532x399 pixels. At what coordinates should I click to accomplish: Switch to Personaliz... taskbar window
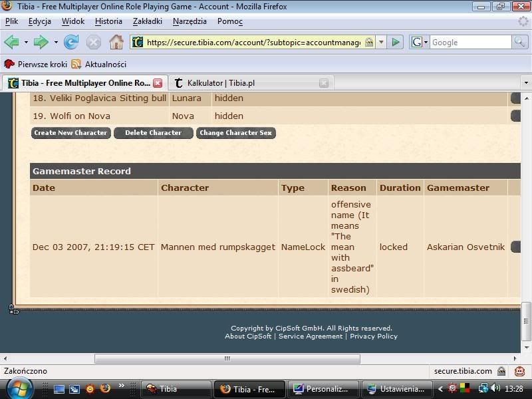coord(323,389)
